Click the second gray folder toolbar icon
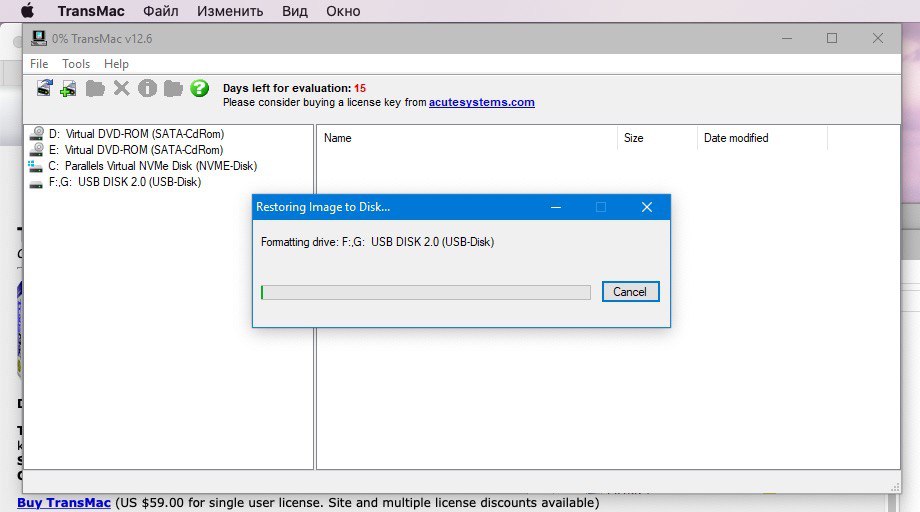Image resolution: width=920 pixels, height=512 pixels. tap(173, 89)
